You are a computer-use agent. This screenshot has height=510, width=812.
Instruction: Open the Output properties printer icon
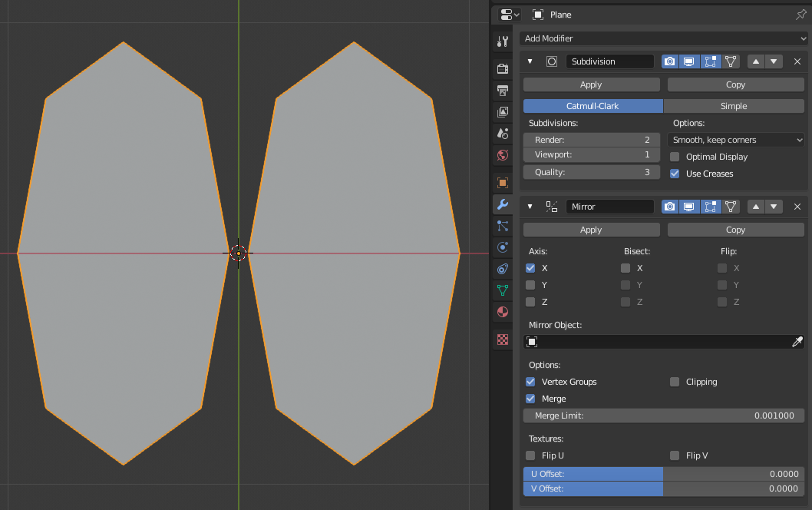point(502,90)
